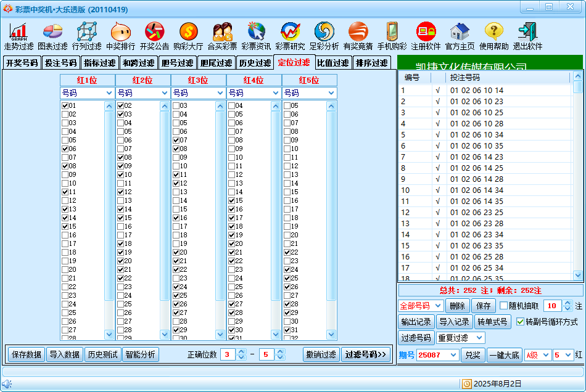Toggle the 随机抽取 checkbox
The image size is (586, 392).
click(x=504, y=306)
